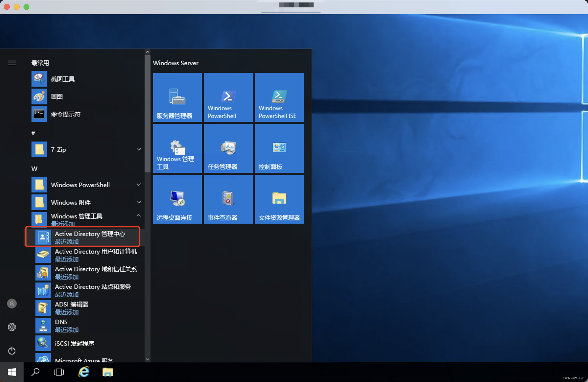Image resolution: width=588 pixels, height=382 pixels.
Task: Open taskbar Search magnifier
Action: tap(35, 372)
